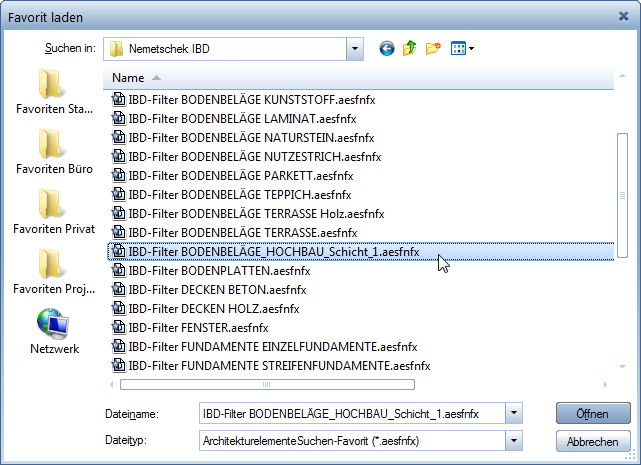This screenshot has width=641, height=465.
Task: Click into the Dateiname input field
Action: 352,413
